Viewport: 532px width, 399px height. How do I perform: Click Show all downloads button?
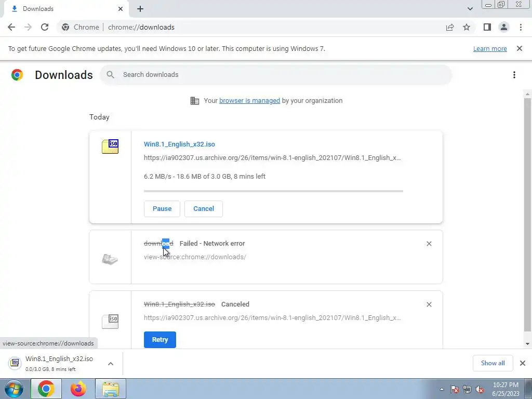(493, 363)
